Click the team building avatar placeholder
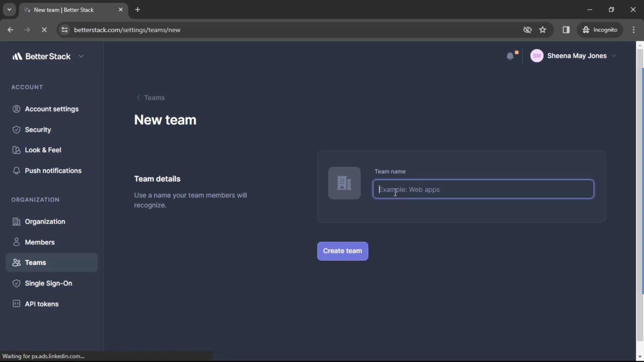Viewport: 644px width, 362px height. tap(344, 183)
